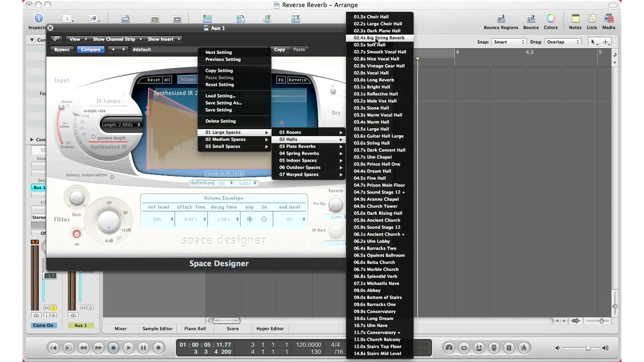Open the Notes panel icon
Image resolution: width=644 pixels, height=362 pixels.
point(575,19)
